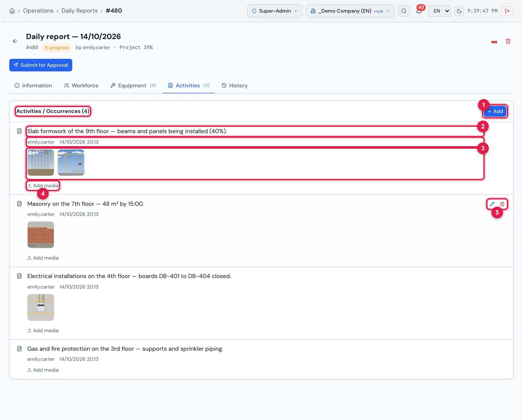
Task: Open the _Demo Company (EN) selector
Action: 350,11
